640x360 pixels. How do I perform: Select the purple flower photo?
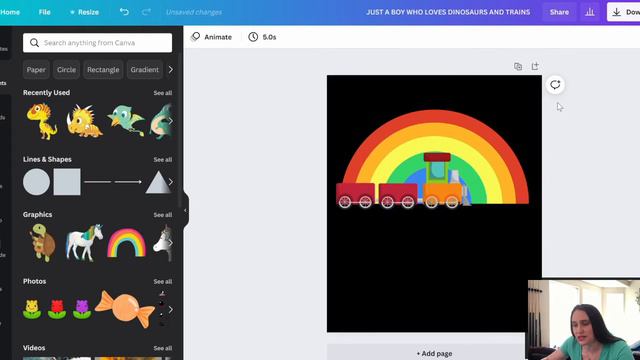pyautogui.click(x=82, y=309)
